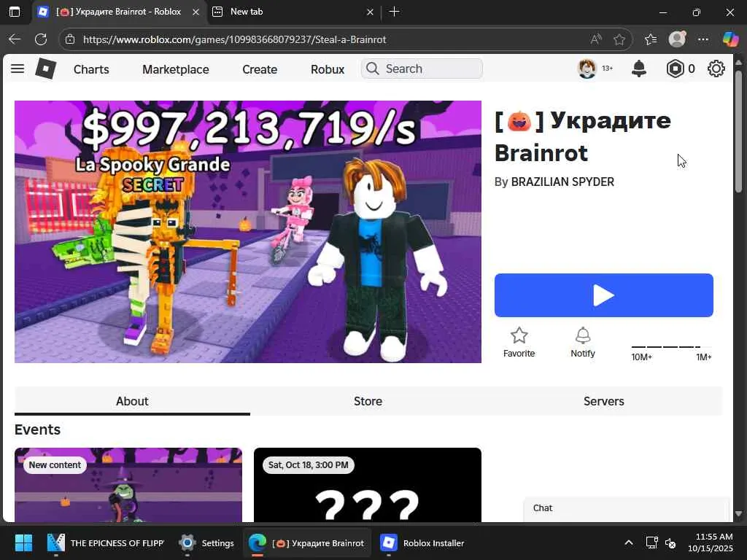Activate Read aloud icon in address bar

tap(595, 39)
